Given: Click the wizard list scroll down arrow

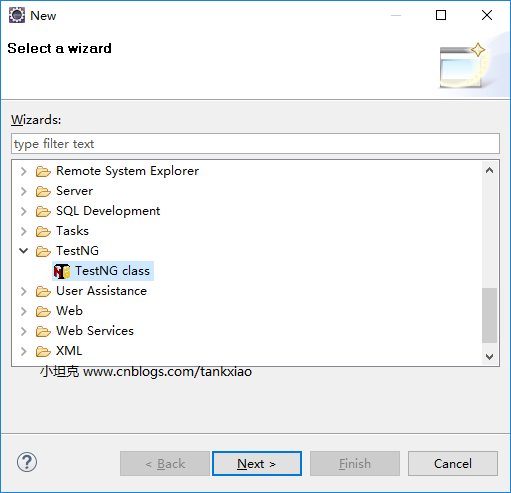Looking at the screenshot, I should point(489,357).
